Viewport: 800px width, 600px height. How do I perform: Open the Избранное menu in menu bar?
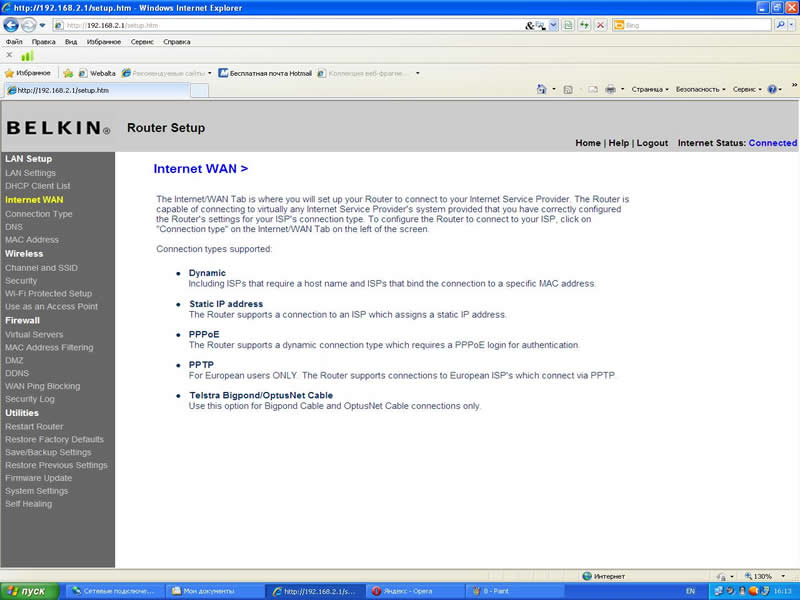(104, 42)
